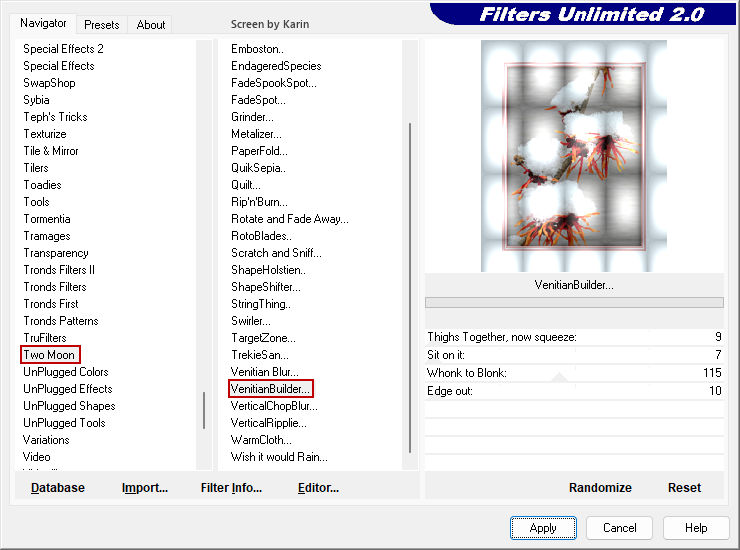Screen dimensions: 740x550
Task: Adjust the Whonk to Blonk slider
Action: click(574, 373)
